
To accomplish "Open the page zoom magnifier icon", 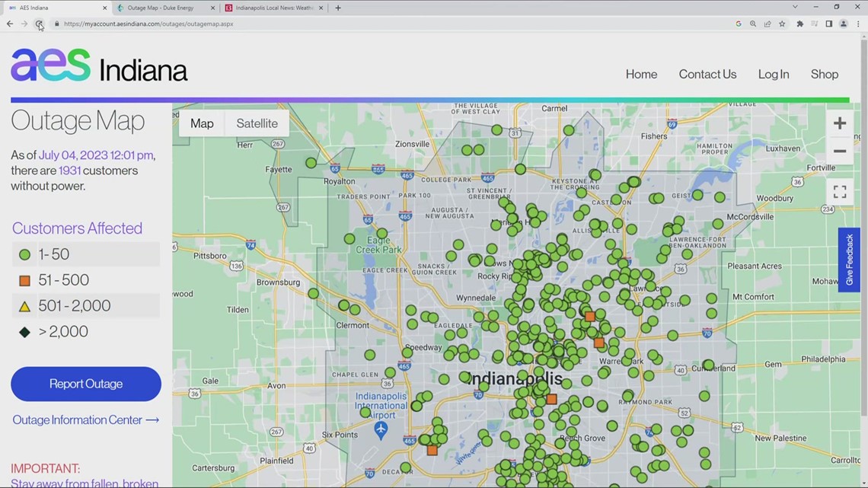I will 753,24.
